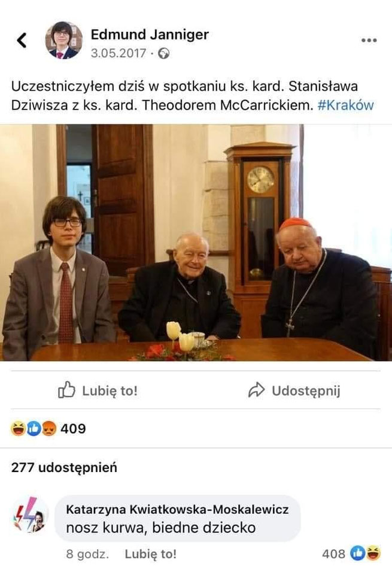
Task: View the comment's 408 reactions
Action: tap(351, 553)
